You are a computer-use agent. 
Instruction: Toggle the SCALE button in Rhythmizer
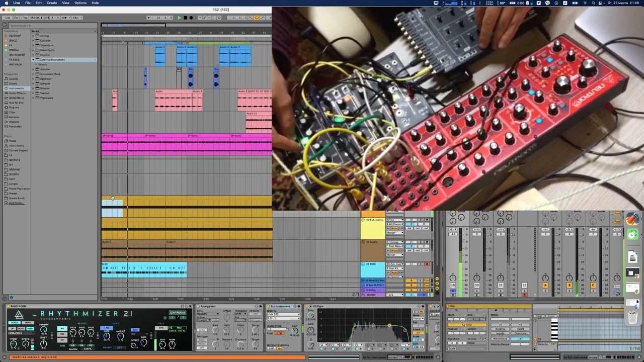[x=14, y=322]
